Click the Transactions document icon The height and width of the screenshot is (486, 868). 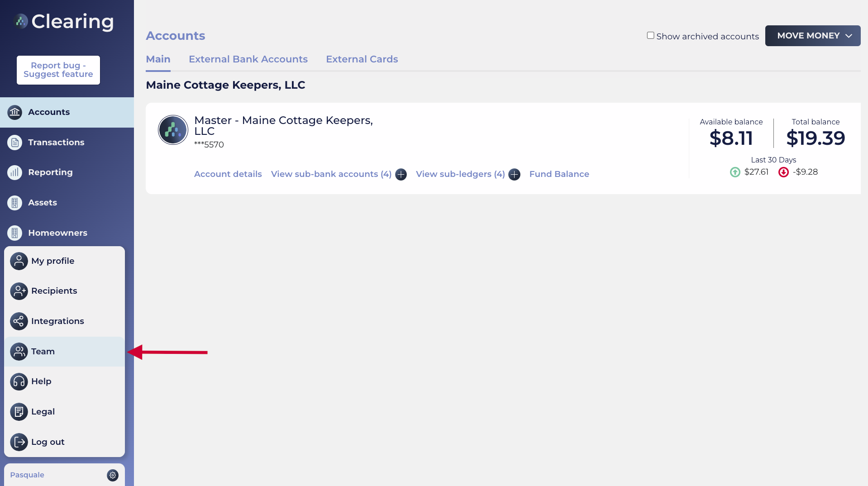pos(14,143)
